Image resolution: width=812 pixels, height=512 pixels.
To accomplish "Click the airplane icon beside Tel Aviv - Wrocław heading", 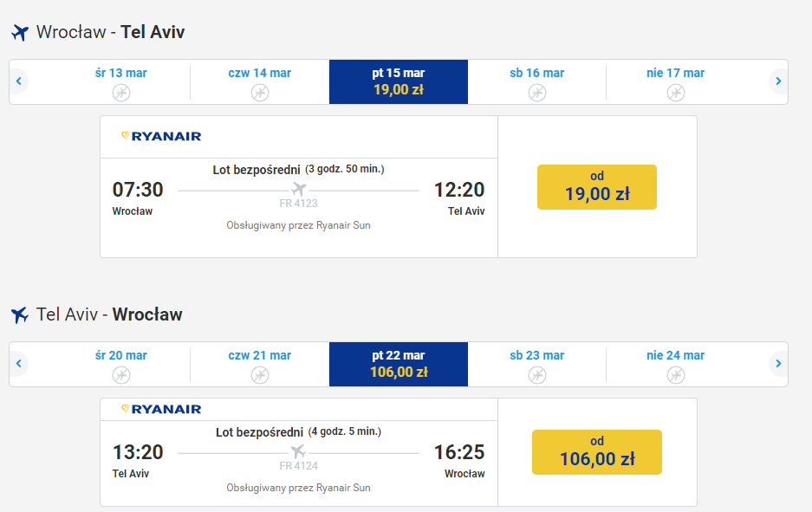I will 20,314.
